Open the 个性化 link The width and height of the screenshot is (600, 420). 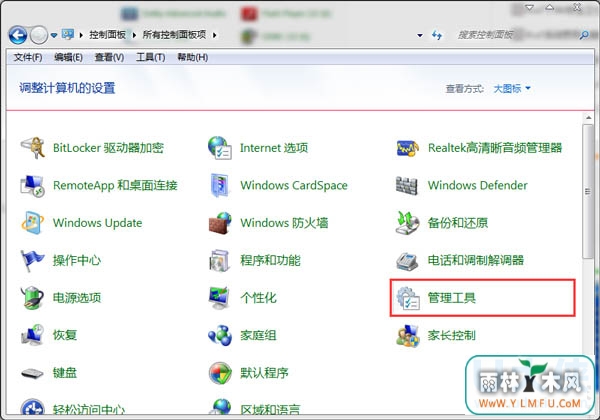pos(258,298)
